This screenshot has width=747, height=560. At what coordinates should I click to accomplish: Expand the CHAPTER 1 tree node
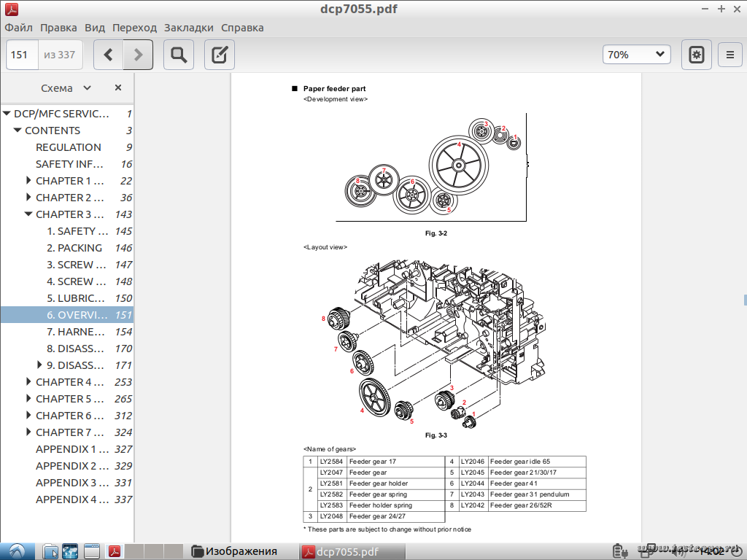(28, 181)
